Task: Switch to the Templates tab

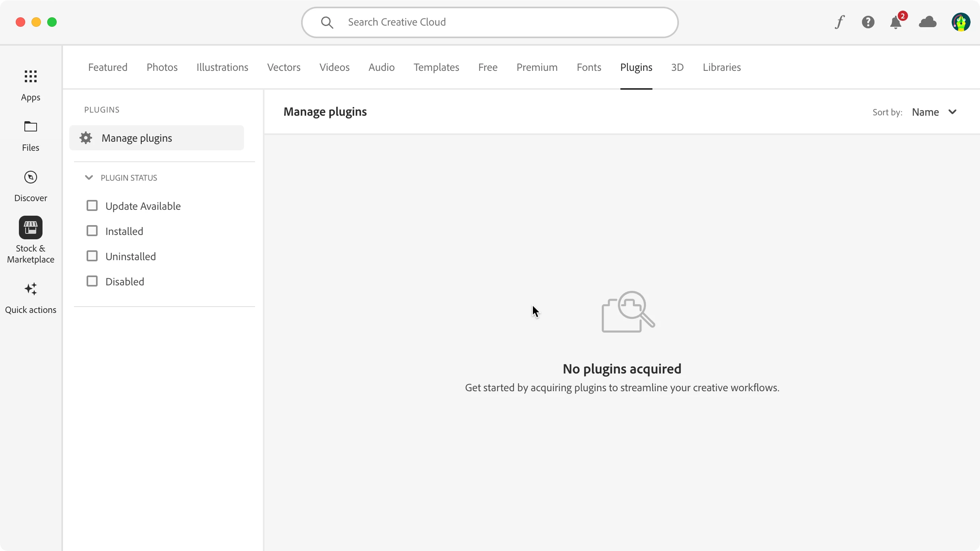Action: point(436,67)
